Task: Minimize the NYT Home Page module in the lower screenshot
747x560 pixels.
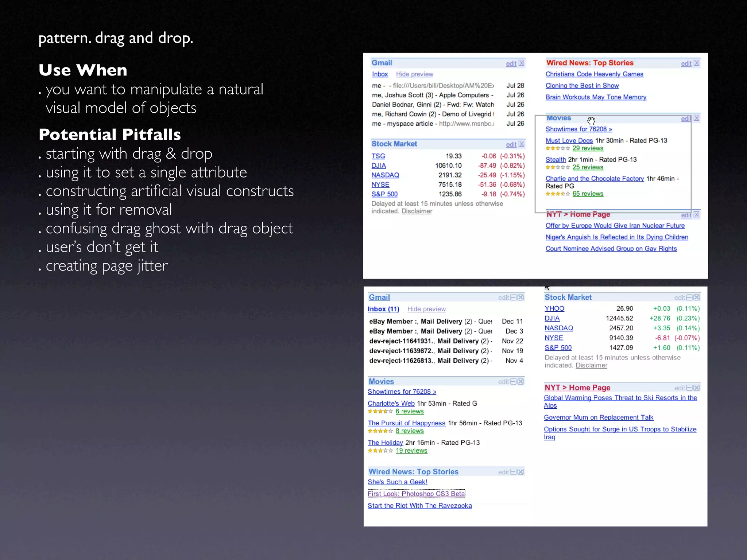Action: point(689,388)
